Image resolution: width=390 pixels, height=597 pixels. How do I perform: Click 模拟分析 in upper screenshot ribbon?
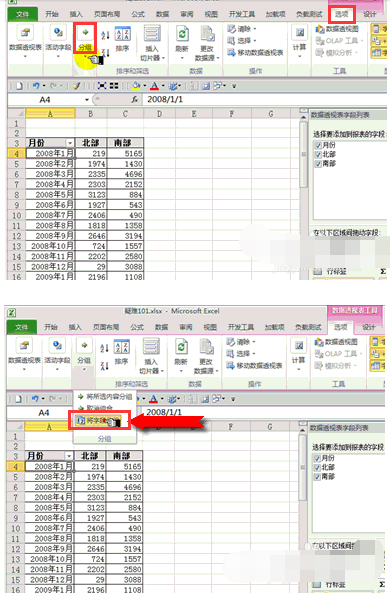337,53
